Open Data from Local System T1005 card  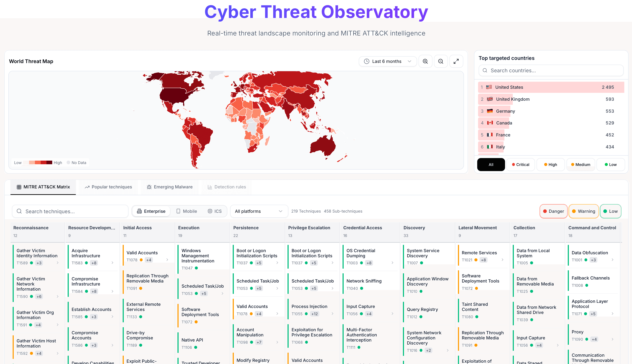[x=538, y=256]
